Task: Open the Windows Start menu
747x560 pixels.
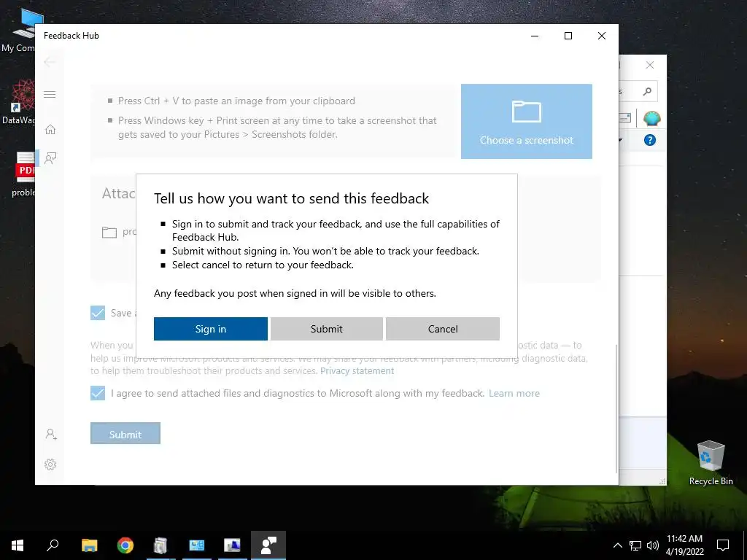Action: pyautogui.click(x=18, y=545)
